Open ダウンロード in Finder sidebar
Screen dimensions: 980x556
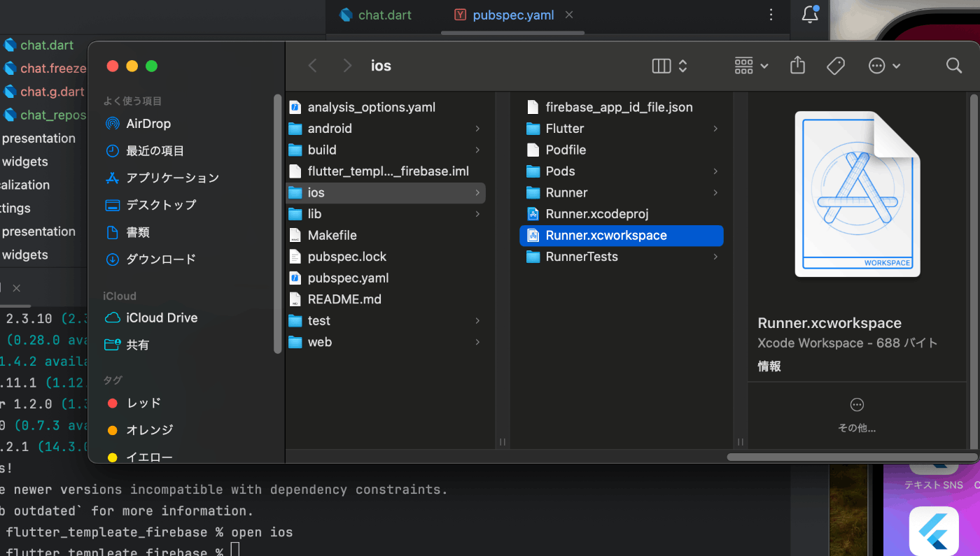150,259
